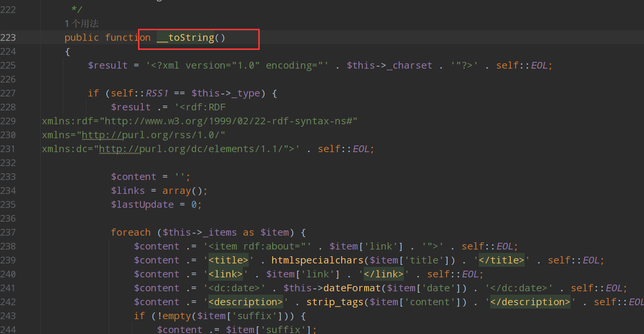This screenshot has width=644, height=334.
Task: Open the purl.org/rss/1.0/ URL
Action: [x=151, y=135]
